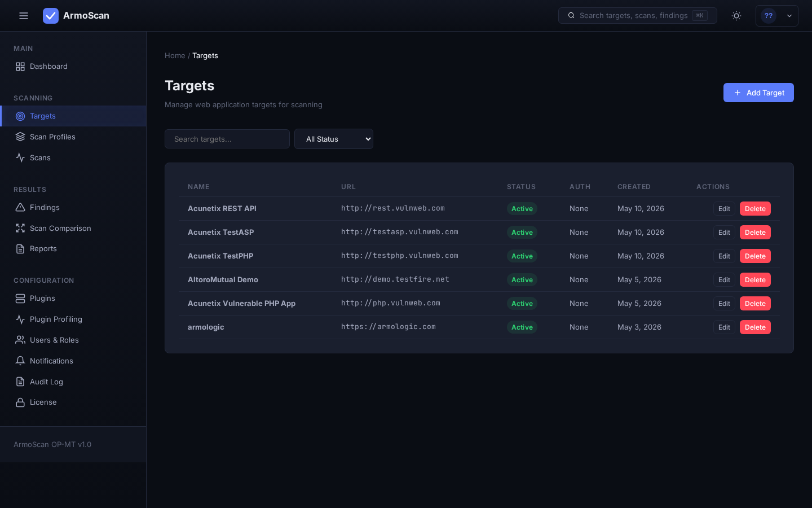Click the Scan Profiles layers icon
Screen dimensions: 812x508
(20, 137)
